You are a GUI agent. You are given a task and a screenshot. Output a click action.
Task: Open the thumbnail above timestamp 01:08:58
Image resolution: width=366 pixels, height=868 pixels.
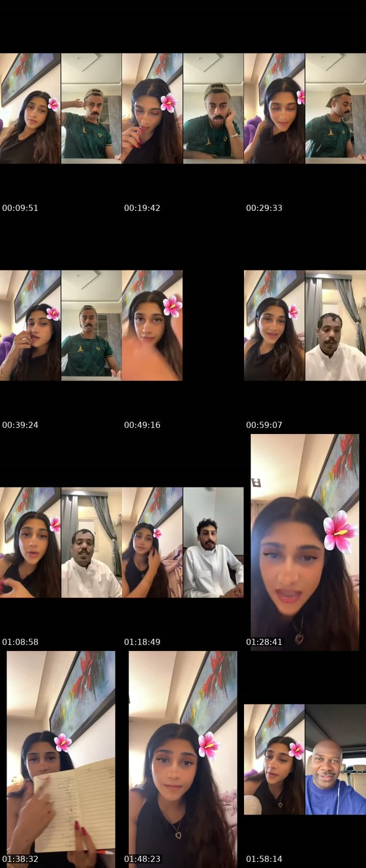(61, 542)
